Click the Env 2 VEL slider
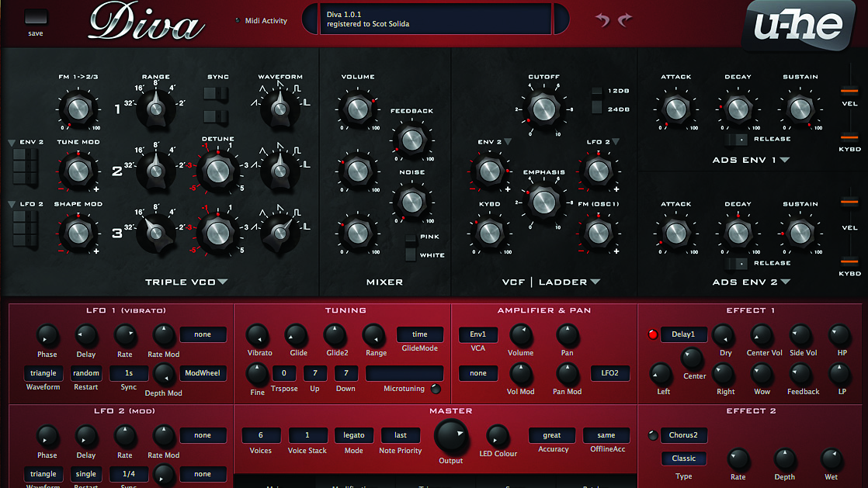Viewport: 868px width, 488px height. pos(849,202)
